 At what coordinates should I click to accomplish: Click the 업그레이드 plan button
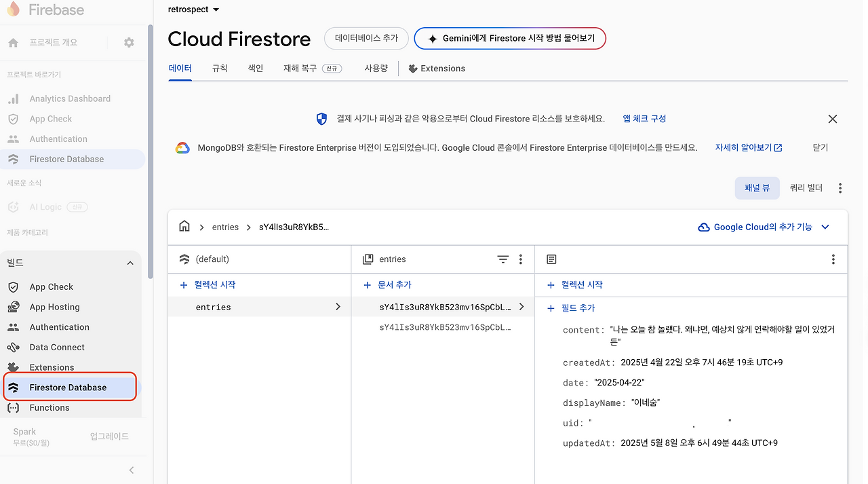coord(109,436)
